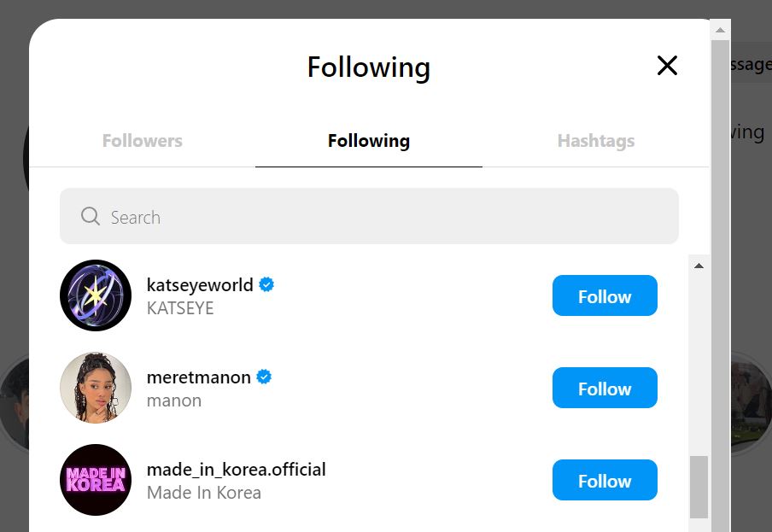
Task: Switch to the Hashtags tab
Action: pyautogui.click(x=595, y=140)
